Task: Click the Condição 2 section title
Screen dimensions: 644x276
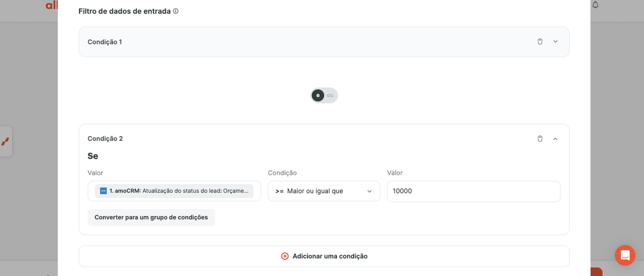Action: click(x=105, y=139)
